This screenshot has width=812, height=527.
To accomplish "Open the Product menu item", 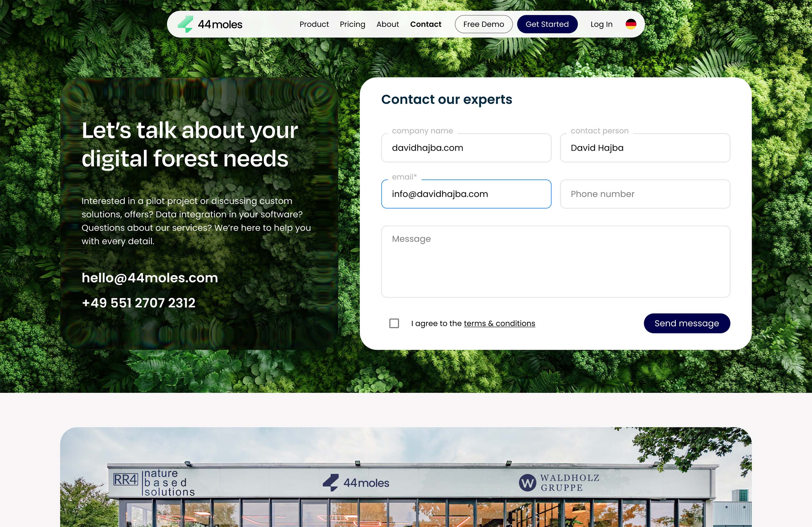I will (x=314, y=24).
